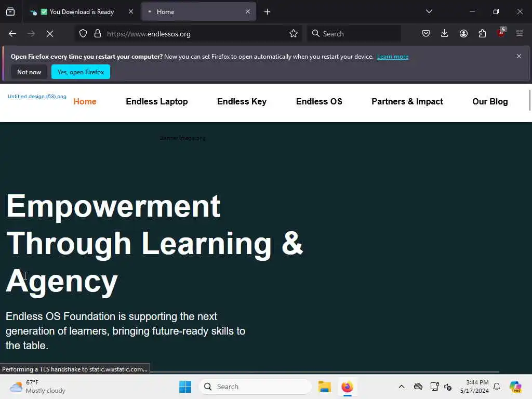The height and width of the screenshot is (399, 532).
Task: Open the network status tray icon
Action: [x=434, y=387]
